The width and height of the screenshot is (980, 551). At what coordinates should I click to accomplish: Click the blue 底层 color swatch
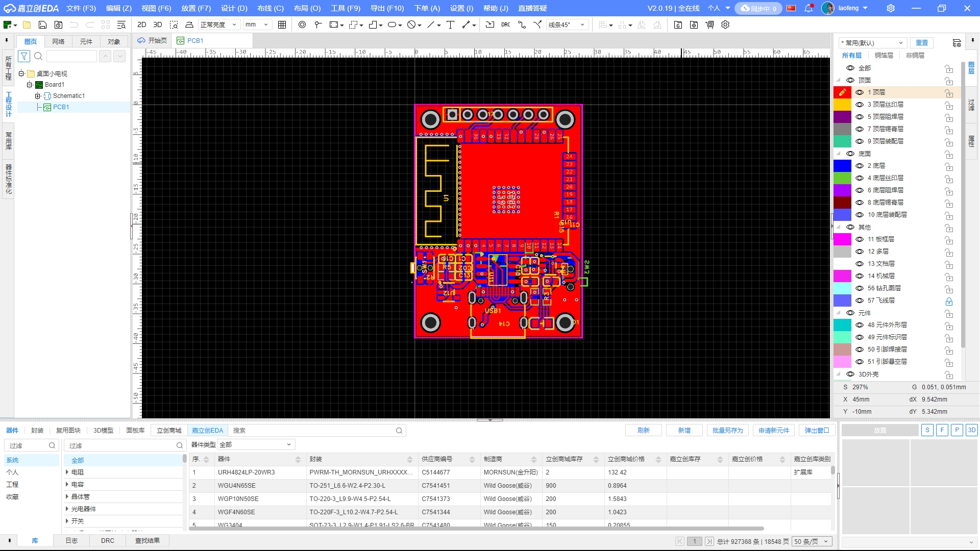pos(842,166)
